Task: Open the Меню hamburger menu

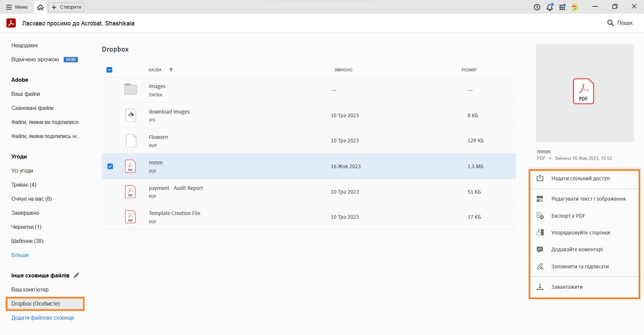Action: coord(17,7)
